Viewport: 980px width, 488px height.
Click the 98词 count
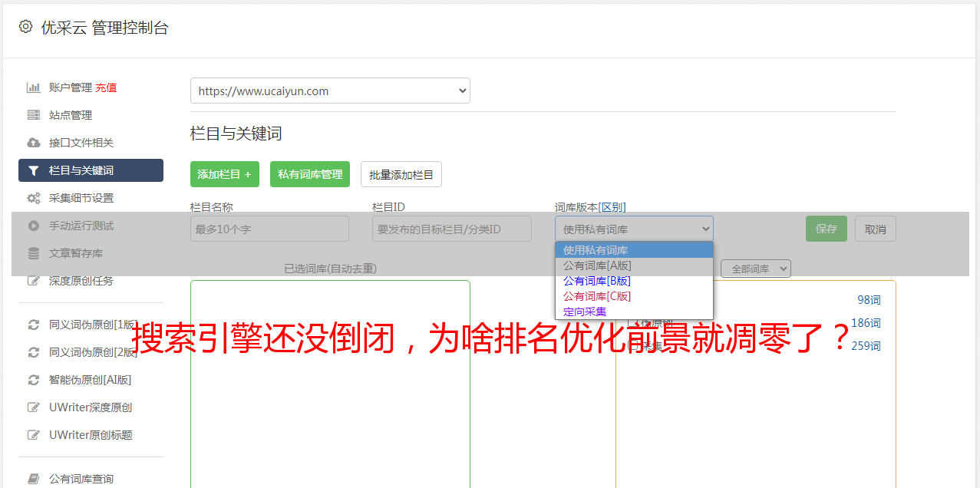coord(869,300)
